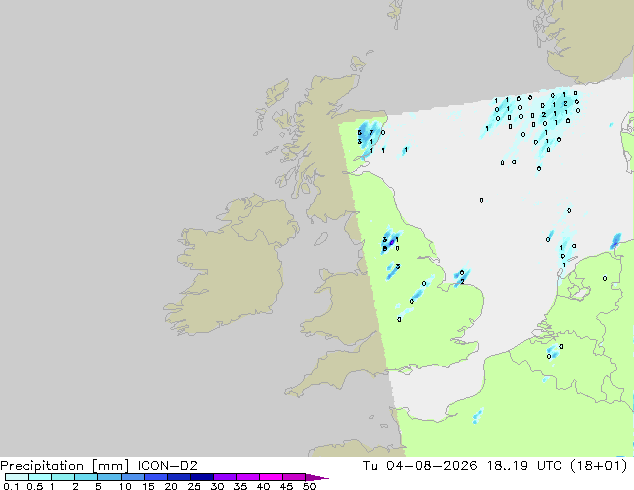Click the 18..19 UTC time label
This screenshot has width=634, height=490.
point(524,466)
